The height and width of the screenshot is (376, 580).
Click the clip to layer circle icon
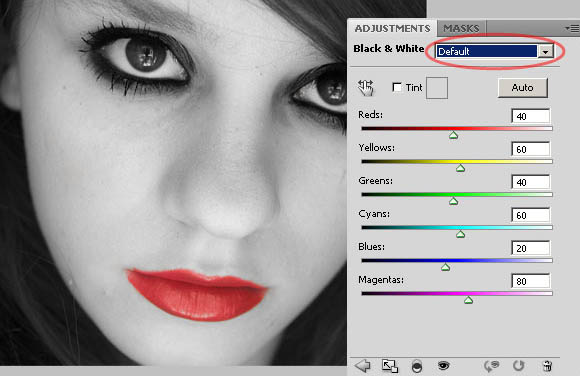tap(417, 366)
